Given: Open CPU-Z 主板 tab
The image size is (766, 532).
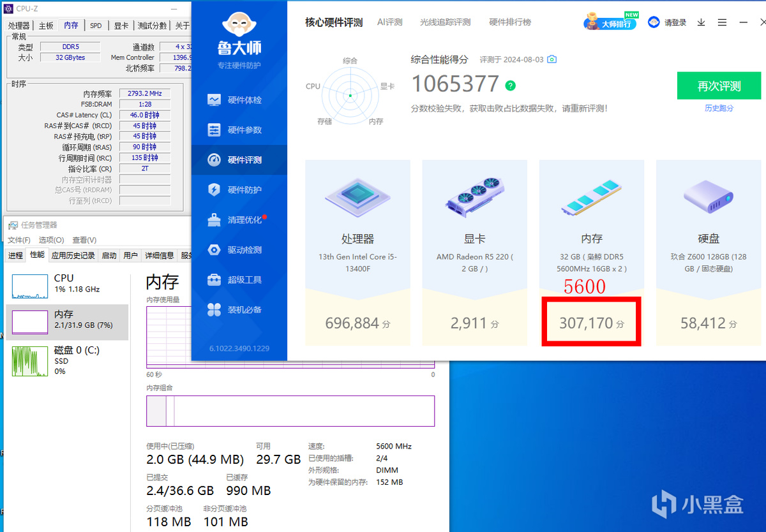Looking at the screenshot, I should click(46, 26).
